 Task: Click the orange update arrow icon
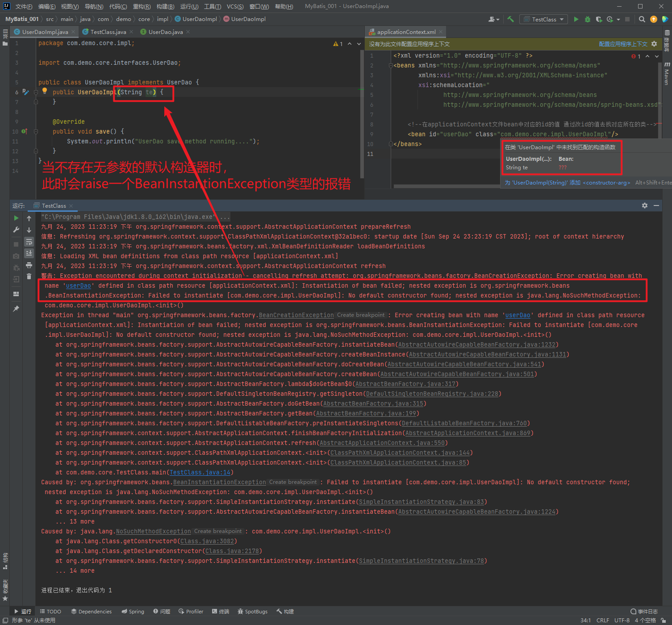[x=654, y=19]
